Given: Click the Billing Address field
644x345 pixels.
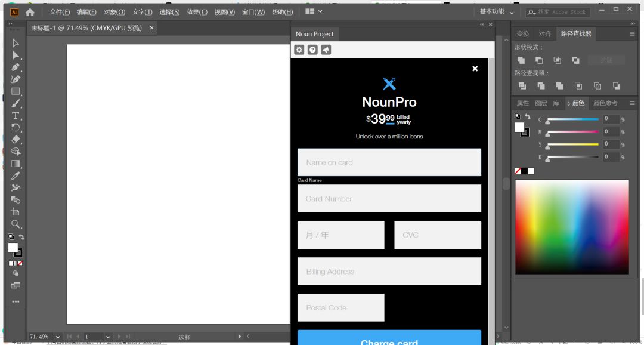Looking at the screenshot, I should (x=389, y=272).
